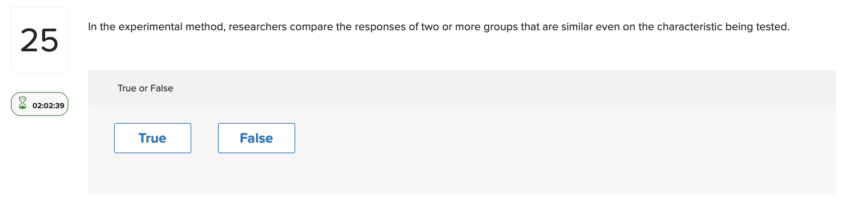Select the False answer option

pos(256,138)
